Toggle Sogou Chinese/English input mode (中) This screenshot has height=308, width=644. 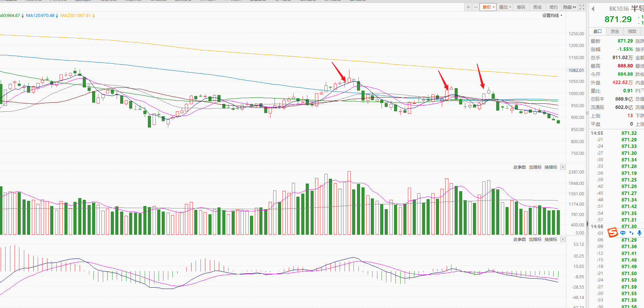pyautogui.click(x=623, y=233)
